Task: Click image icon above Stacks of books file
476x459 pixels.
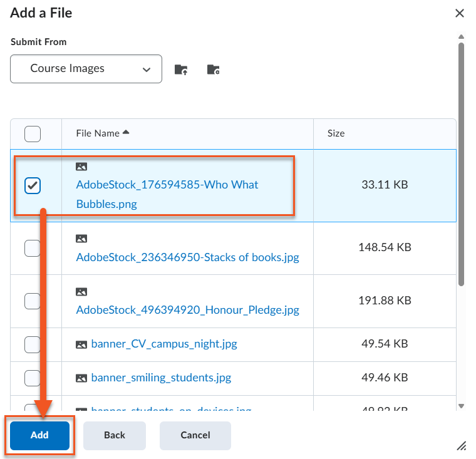Action: pos(81,239)
